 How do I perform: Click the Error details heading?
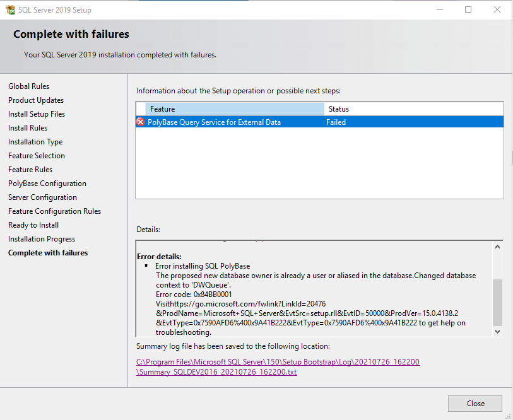pos(159,257)
